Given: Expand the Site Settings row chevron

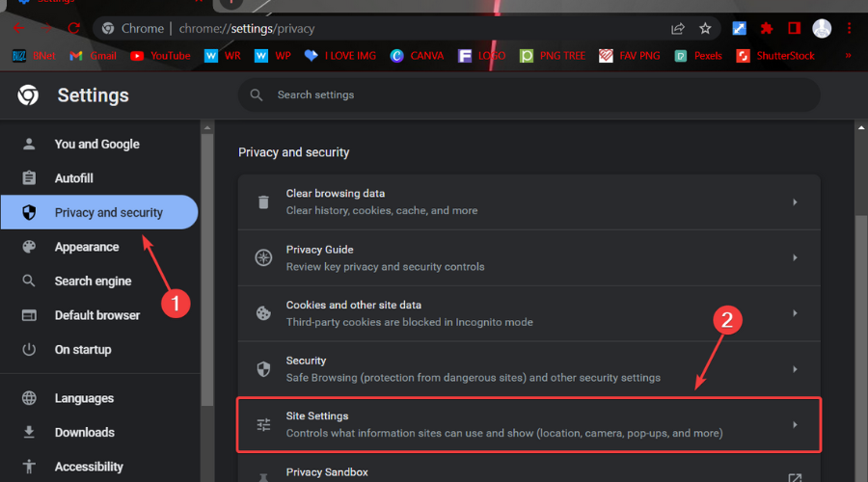Looking at the screenshot, I should pyautogui.click(x=795, y=425).
